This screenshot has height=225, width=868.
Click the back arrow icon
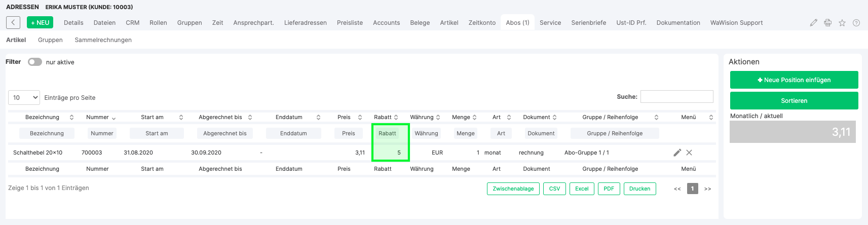coord(13,22)
